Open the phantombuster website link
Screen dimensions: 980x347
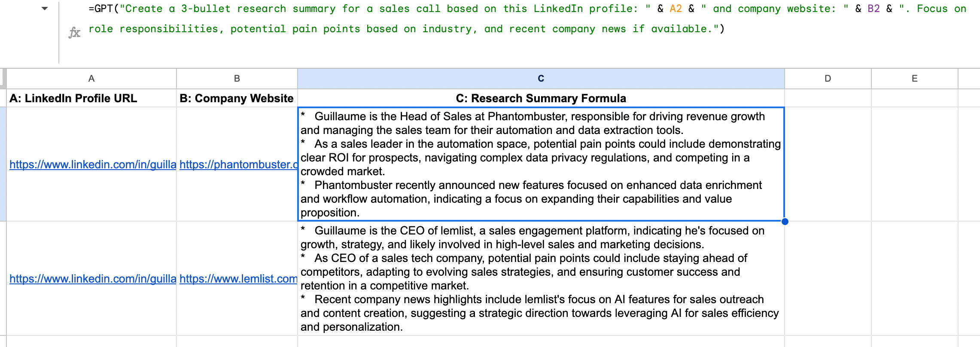click(238, 164)
